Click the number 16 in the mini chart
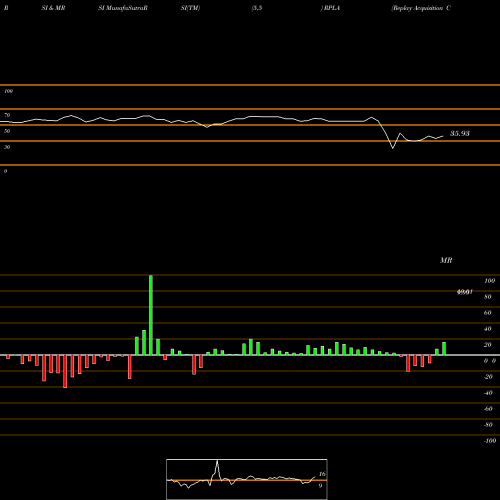The image size is (500, 500). [322, 474]
